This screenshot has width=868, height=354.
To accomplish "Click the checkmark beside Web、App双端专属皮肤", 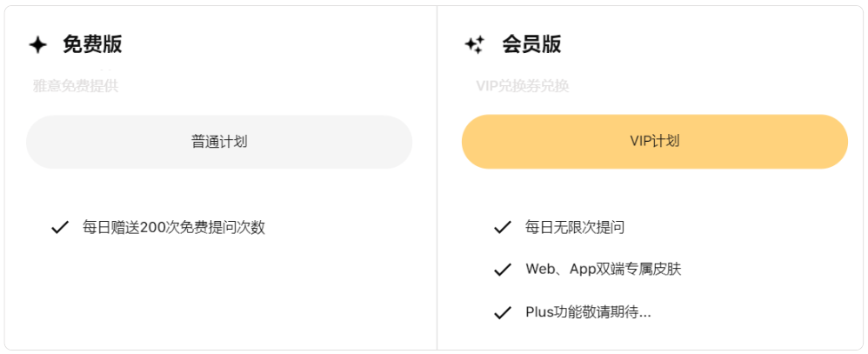I will coord(502,270).
